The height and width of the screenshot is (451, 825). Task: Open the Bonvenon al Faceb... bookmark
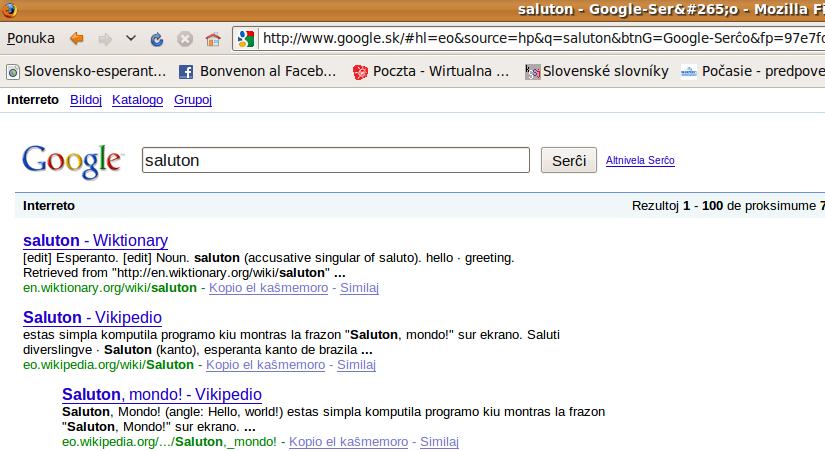pyautogui.click(x=258, y=71)
